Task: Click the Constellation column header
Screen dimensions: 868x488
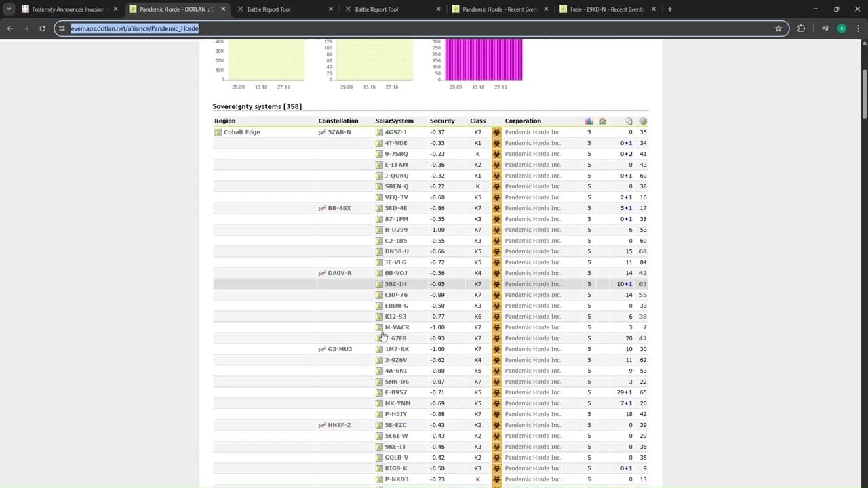Action: click(338, 121)
